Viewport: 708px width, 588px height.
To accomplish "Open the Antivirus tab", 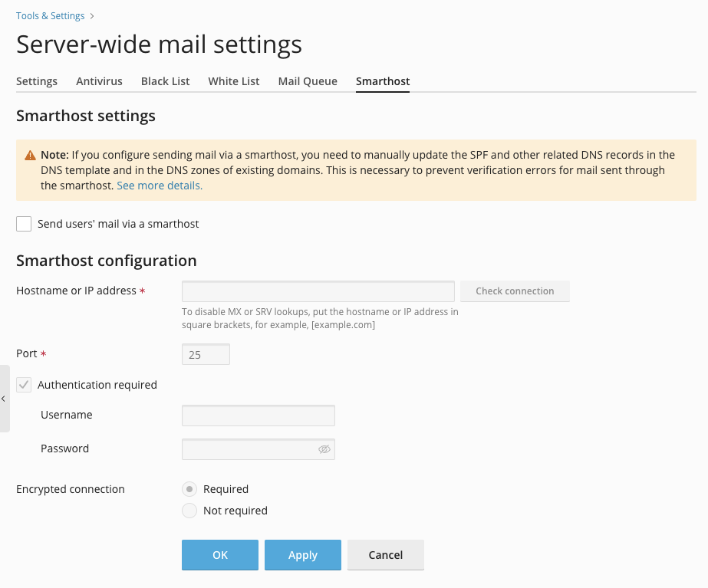I will tap(99, 81).
